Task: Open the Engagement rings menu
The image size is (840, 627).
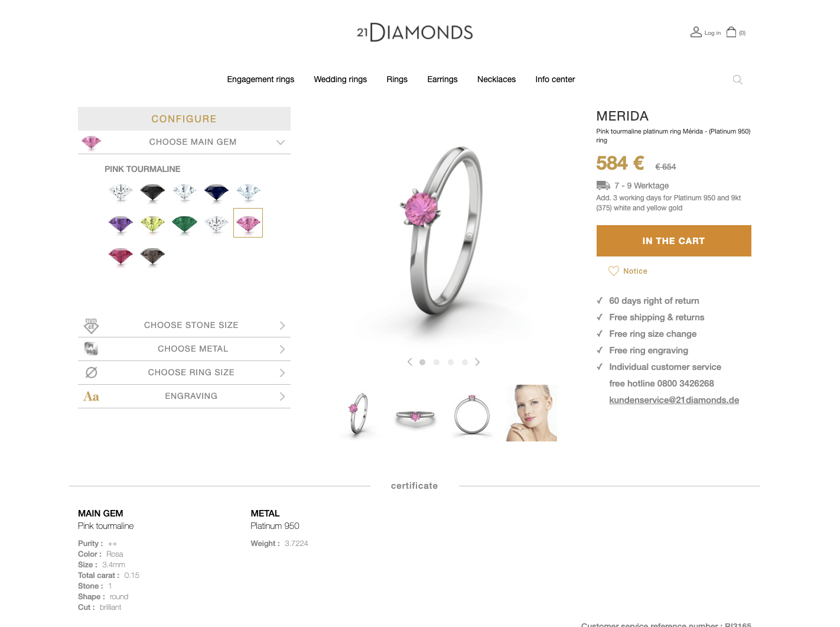Action: click(261, 79)
